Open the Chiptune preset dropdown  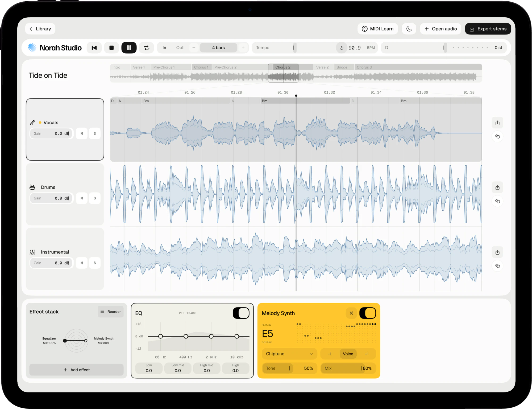tap(289, 354)
